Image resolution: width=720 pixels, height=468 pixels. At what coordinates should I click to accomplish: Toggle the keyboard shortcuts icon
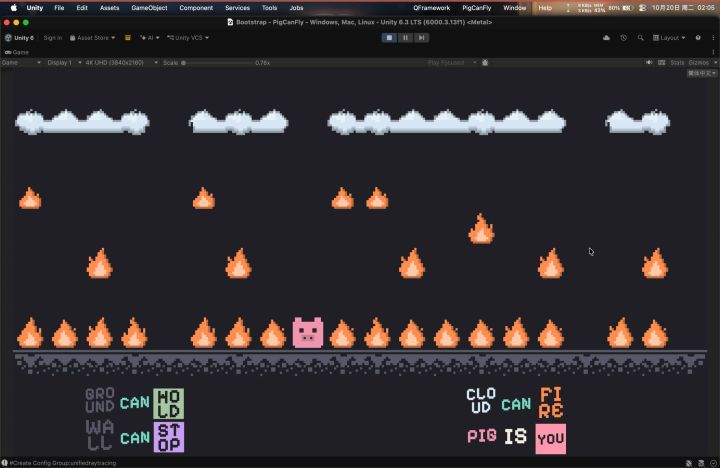tap(662, 62)
